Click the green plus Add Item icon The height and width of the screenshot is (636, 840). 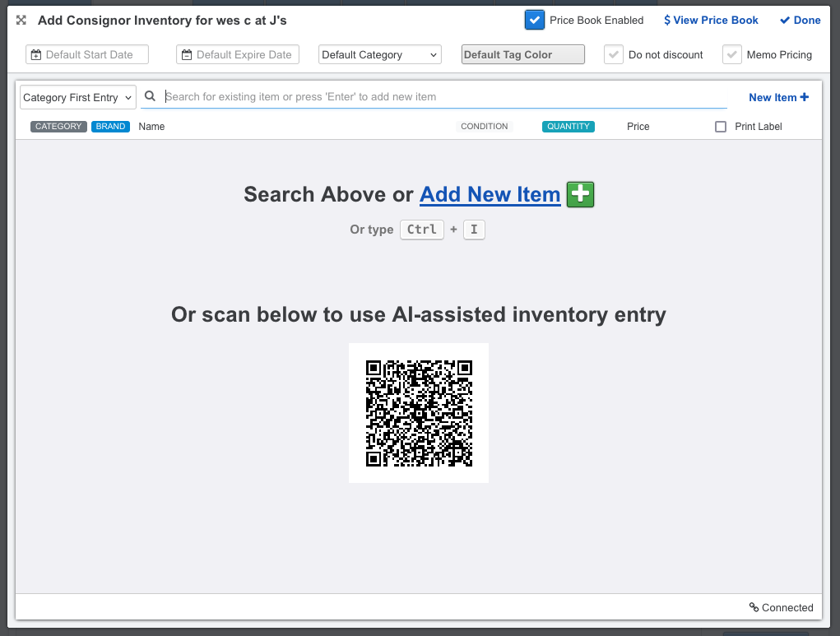[580, 194]
